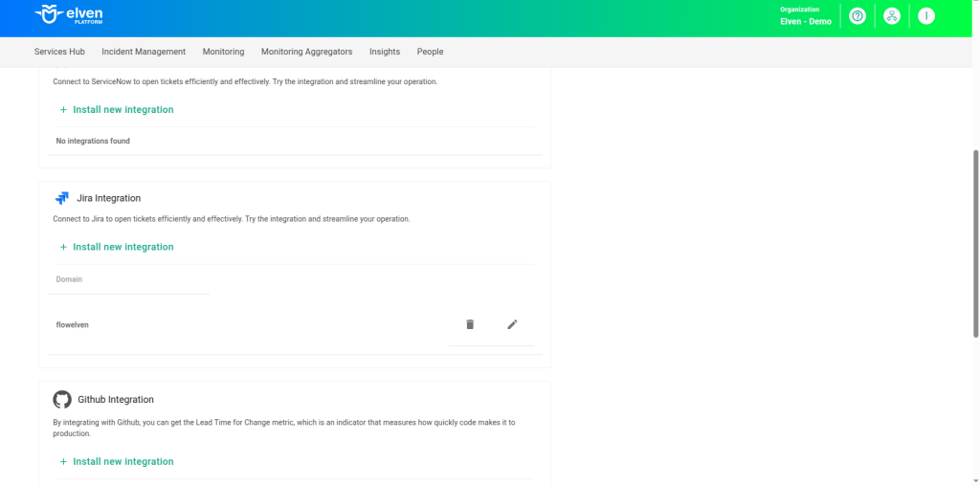Click the Jira logo icon
The image size is (980, 486).
(62, 198)
